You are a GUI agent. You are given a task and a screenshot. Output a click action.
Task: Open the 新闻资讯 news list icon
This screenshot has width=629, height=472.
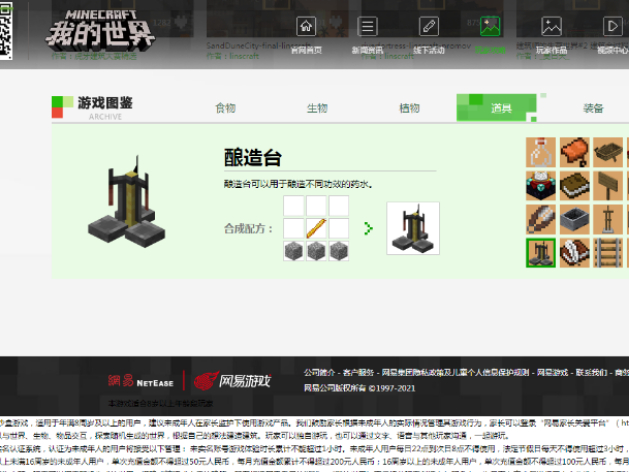367,26
